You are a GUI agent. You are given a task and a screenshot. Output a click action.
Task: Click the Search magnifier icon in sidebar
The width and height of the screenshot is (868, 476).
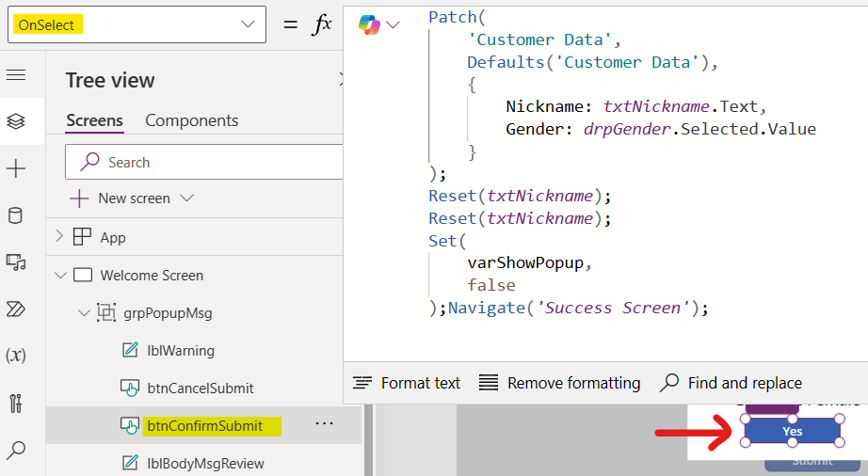[16, 451]
